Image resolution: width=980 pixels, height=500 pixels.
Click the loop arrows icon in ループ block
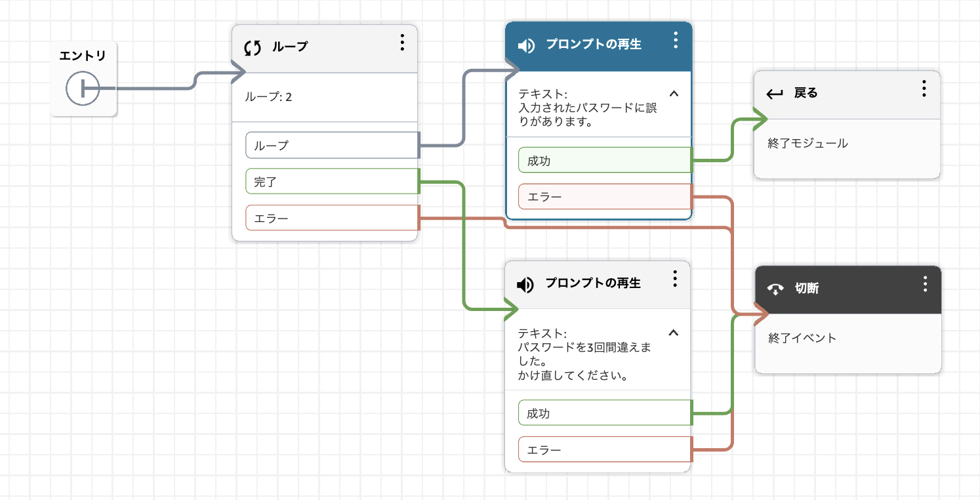pos(253,47)
